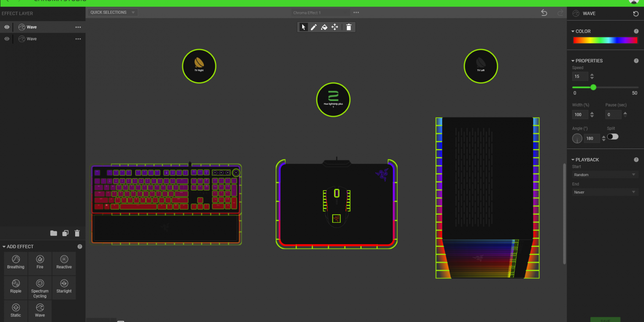
Task: Select the TV Right device
Action: click(199, 66)
